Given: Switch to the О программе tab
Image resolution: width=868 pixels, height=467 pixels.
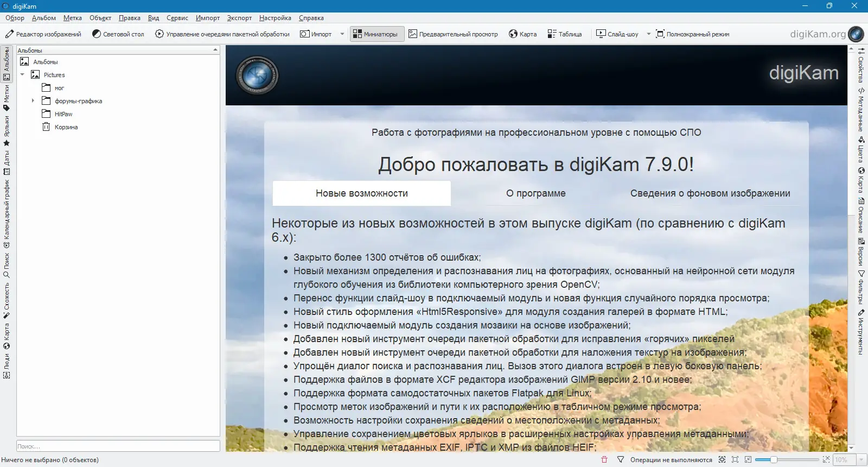Looking at the screenshot, I should pos(536,193).
